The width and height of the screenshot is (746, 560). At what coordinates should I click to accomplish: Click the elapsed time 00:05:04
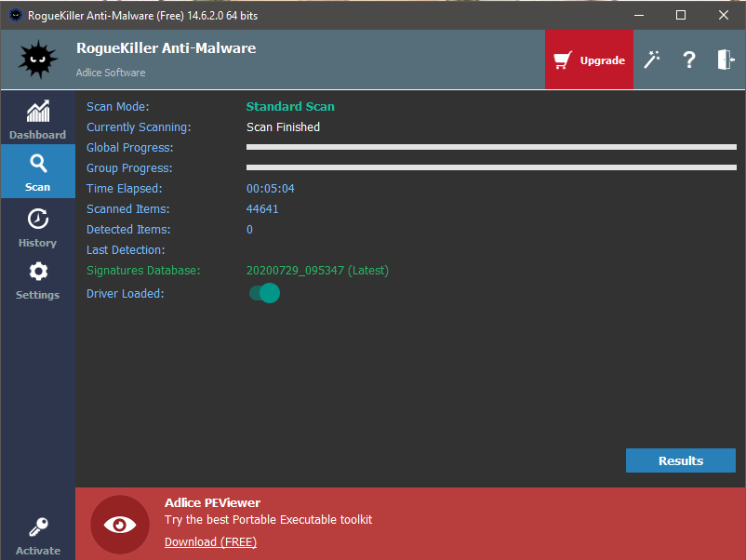coord(271,189)
